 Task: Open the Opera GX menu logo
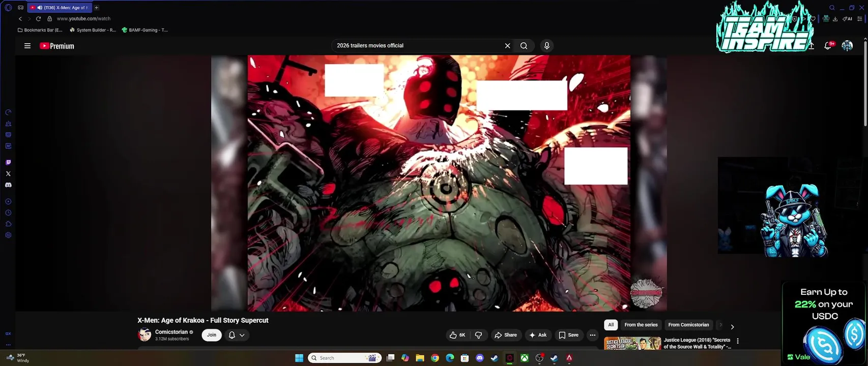click(x=8, y=8)
